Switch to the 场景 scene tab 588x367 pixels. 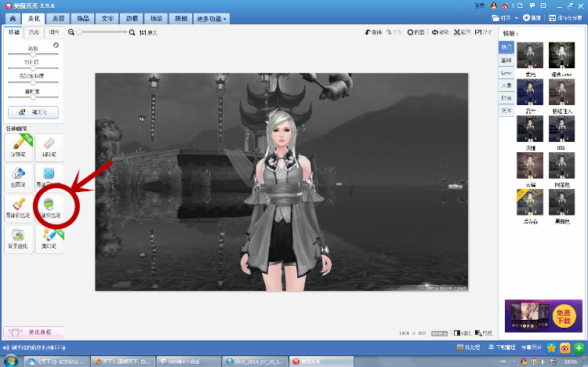click(156, 18)
